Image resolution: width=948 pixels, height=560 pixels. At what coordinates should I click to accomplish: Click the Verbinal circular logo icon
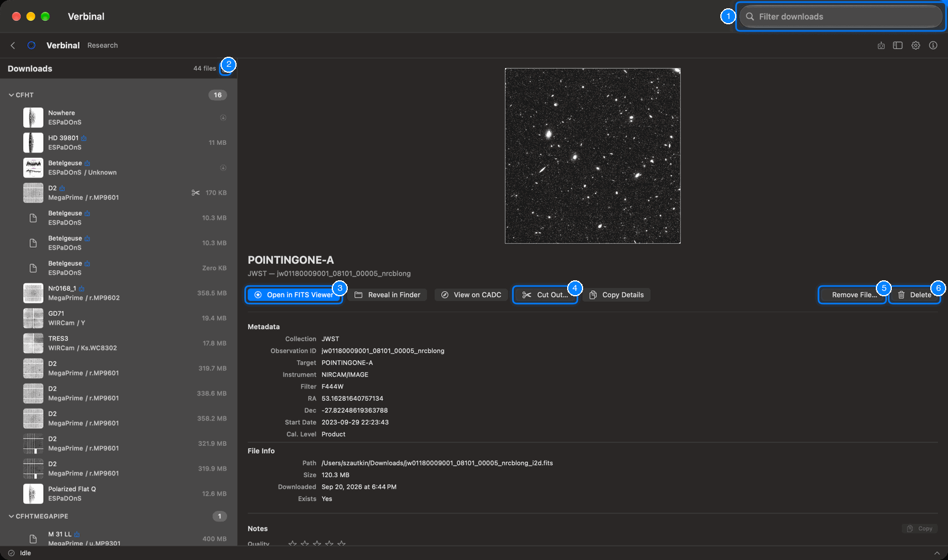[x=31, y=46]
